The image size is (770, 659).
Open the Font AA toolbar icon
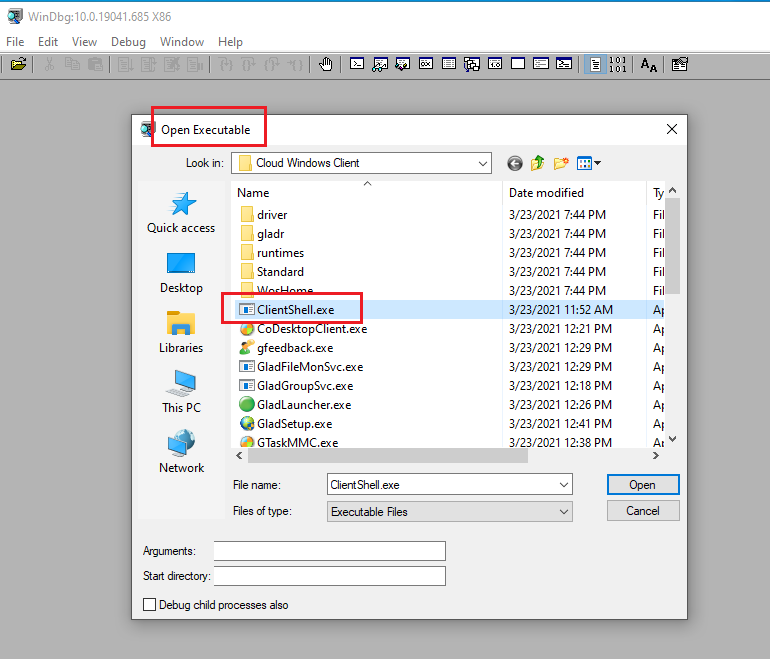pyautogui.click(x=648, y=64)
